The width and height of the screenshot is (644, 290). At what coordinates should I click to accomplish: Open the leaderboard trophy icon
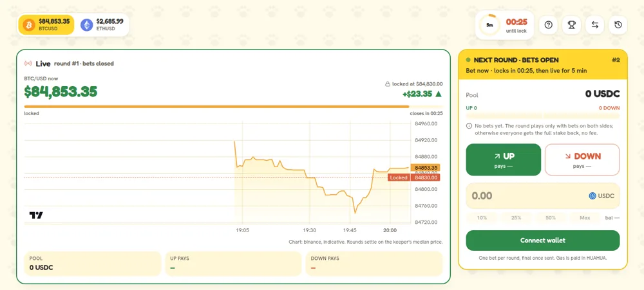571,25
